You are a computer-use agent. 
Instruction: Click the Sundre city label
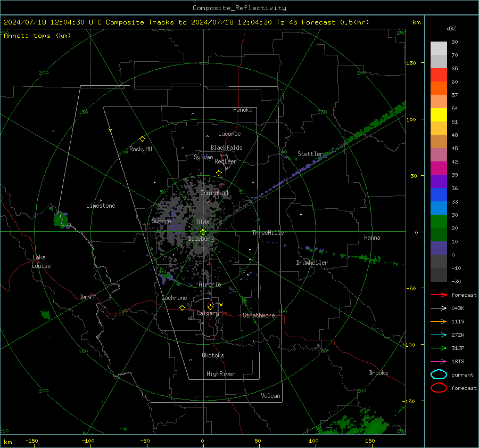pyautogui.click(x=161, y=221)
